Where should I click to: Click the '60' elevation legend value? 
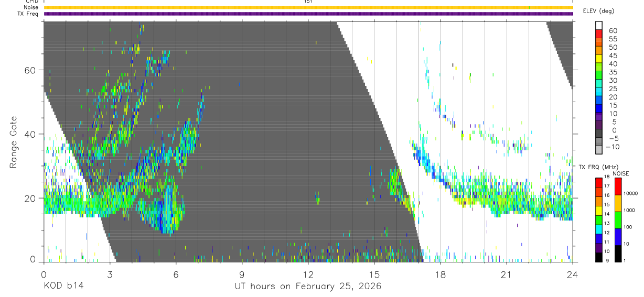pos(613,30)
